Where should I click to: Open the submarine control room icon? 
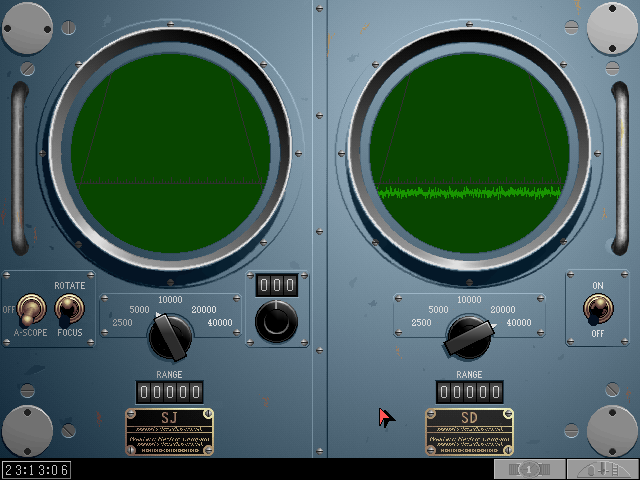(x=603, y=469)
